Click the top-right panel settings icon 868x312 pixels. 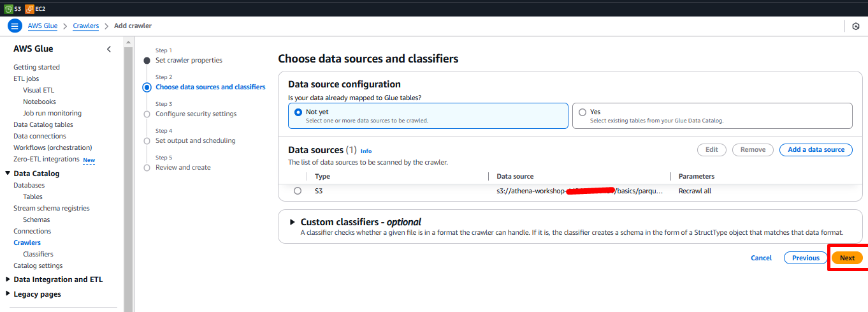tap(855, 26)
